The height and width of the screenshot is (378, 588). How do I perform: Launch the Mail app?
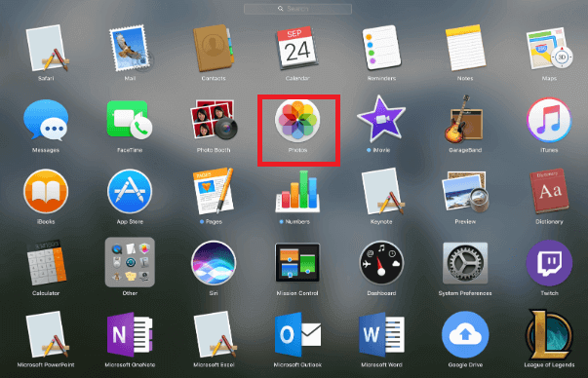(130, 48)
